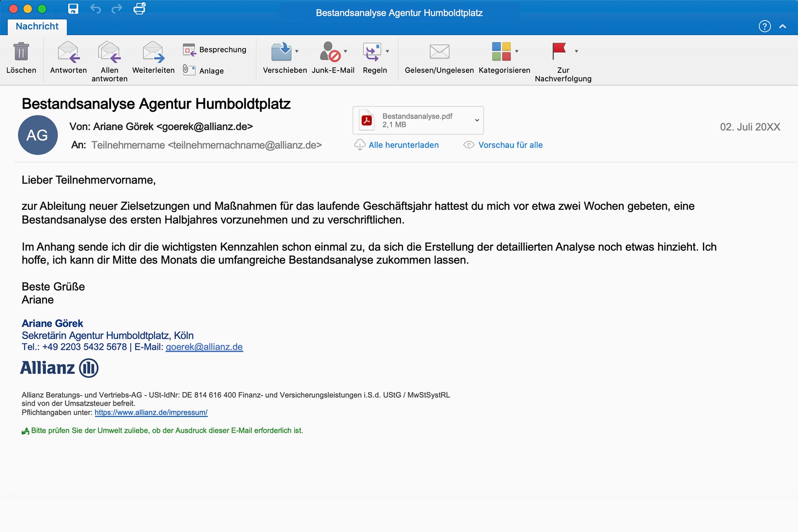Image resolution: width=798 pixels, height=532 pixels.
Task: Save message with floppy disk icon
Action: pyautogui.click(x=73, y=9)
